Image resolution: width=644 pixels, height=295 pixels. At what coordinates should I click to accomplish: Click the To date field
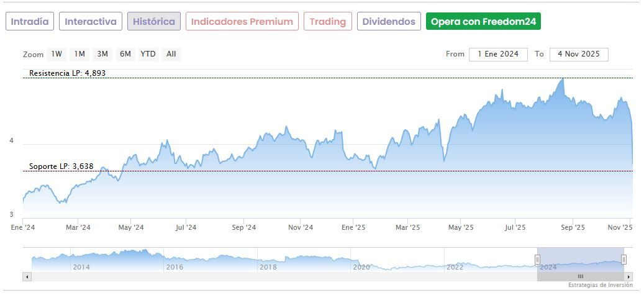(x=579, y=54)
